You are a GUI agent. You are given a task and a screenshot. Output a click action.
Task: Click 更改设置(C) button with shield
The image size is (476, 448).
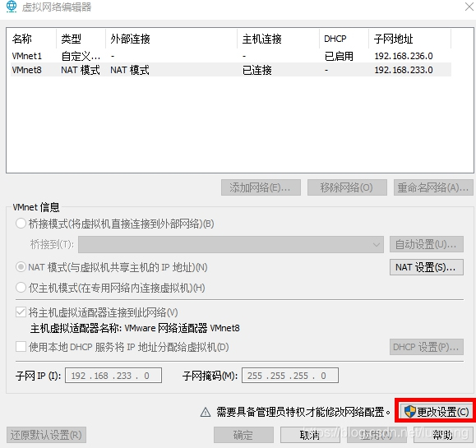pyautogui.click(x=436, y=412)
